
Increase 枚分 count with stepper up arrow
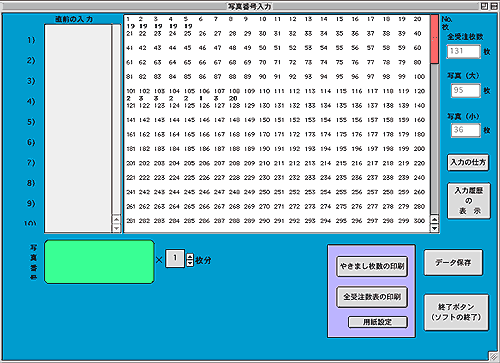click(190, 257)
